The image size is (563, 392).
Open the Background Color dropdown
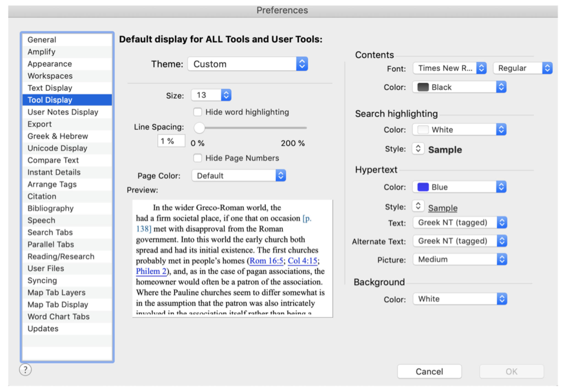pos(460,299)
